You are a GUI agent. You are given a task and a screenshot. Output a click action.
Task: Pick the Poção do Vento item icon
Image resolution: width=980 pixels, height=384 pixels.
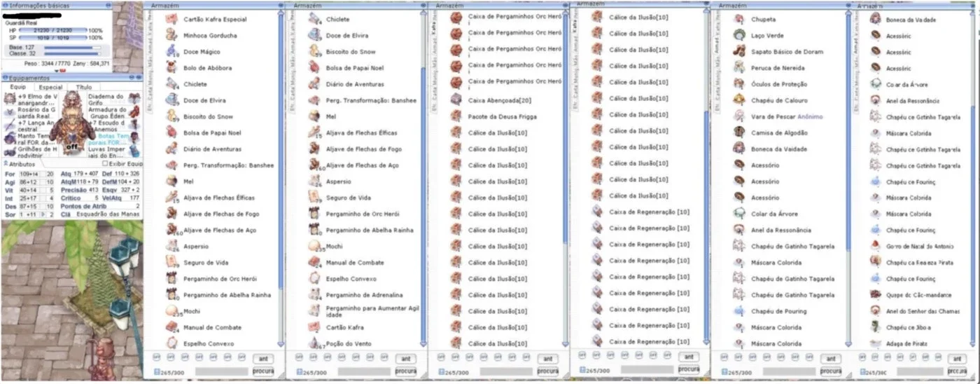pos(314,343)
